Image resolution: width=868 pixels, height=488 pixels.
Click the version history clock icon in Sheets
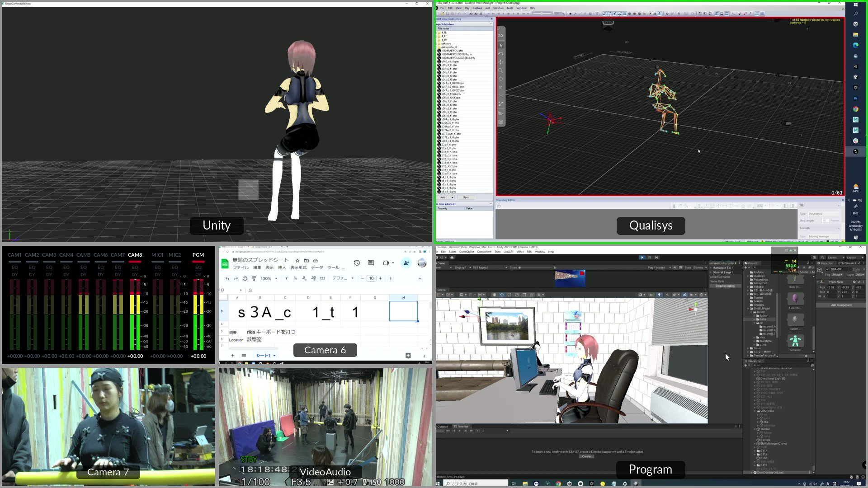[x=357, y=263]
